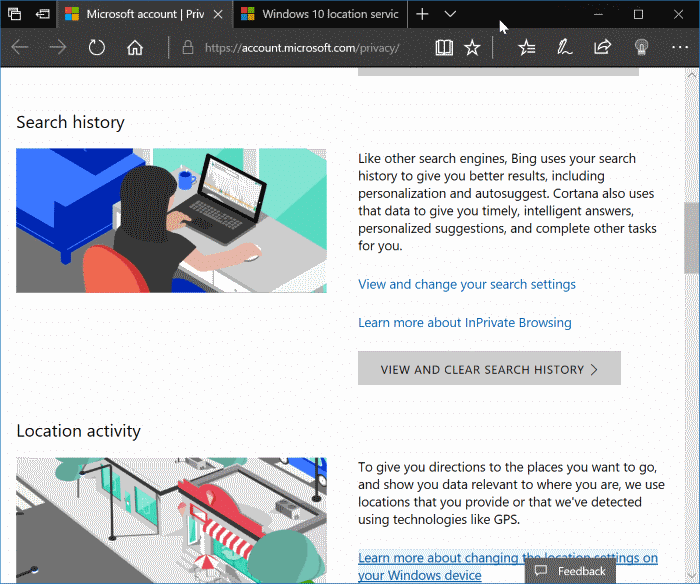Set these tabs aside icon
This screenshot has height=584, width=700.
click(42, 14)
